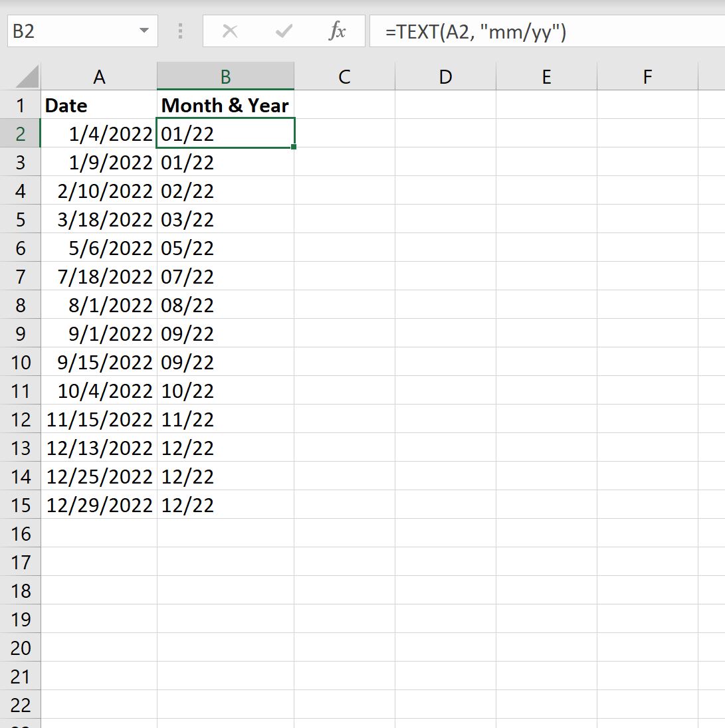Click empty cell D5
This screenshot has height=728, width=725.
tap(445, 219)
